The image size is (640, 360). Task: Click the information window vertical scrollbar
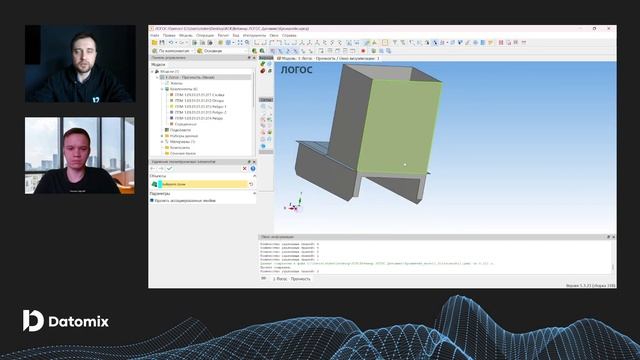pyautogui.click(x=613, y=267)
